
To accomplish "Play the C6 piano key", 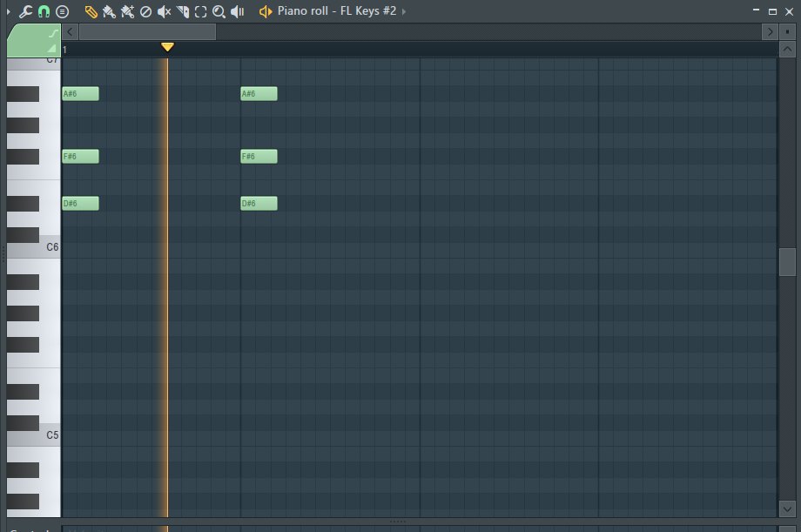I will coord(50,247).
